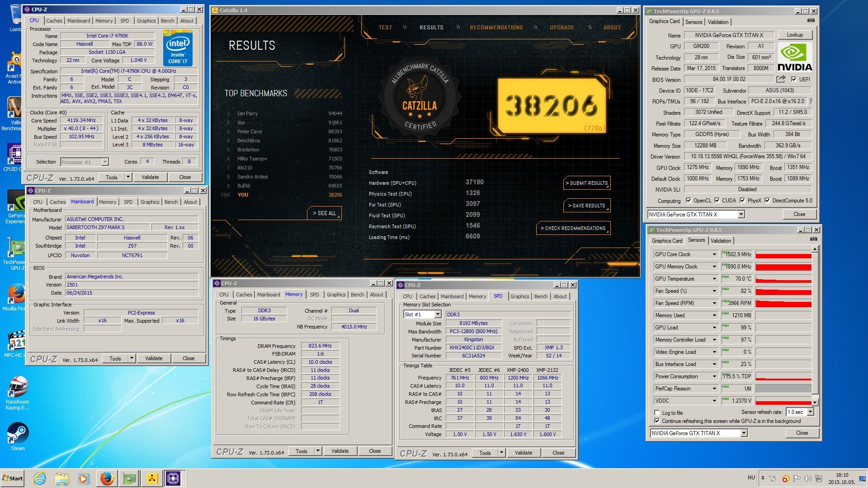Open Power Consumption sensor dropdown
Screen dimensions: 868x488
tap(714, 376)
